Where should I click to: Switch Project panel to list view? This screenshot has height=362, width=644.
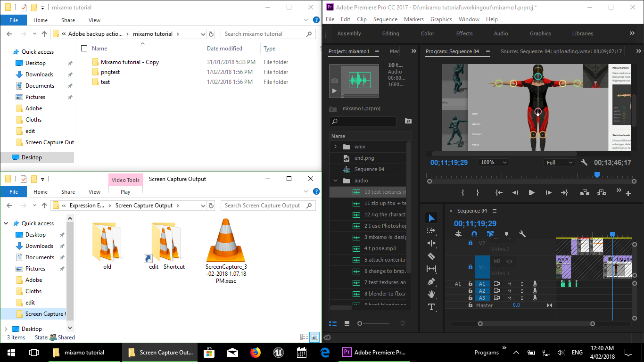tap(333, 323)
